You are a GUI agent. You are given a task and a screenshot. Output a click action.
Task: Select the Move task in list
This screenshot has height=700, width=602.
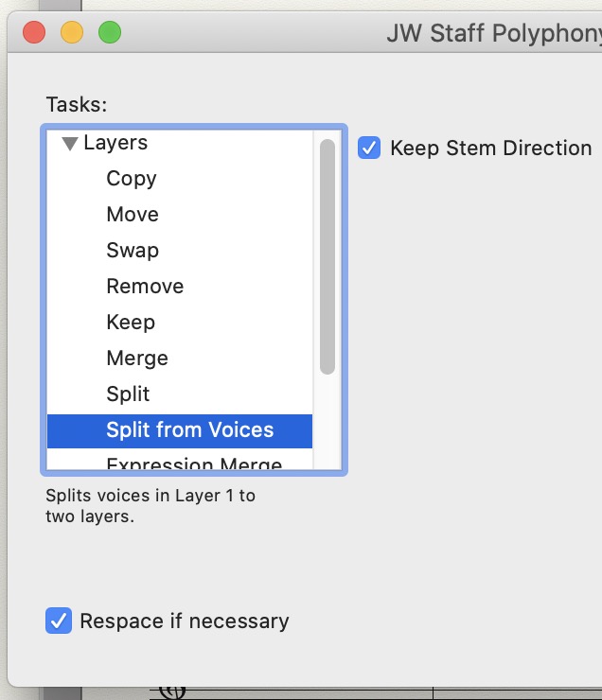[132, 215]
